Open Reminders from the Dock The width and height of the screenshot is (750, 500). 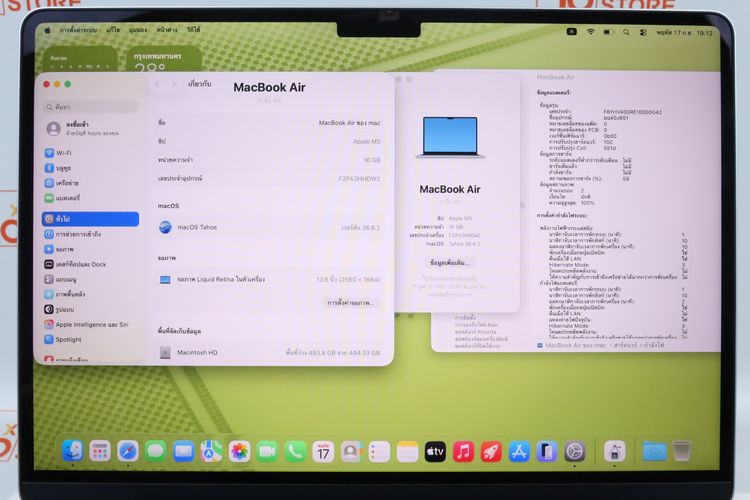point(379,451)
